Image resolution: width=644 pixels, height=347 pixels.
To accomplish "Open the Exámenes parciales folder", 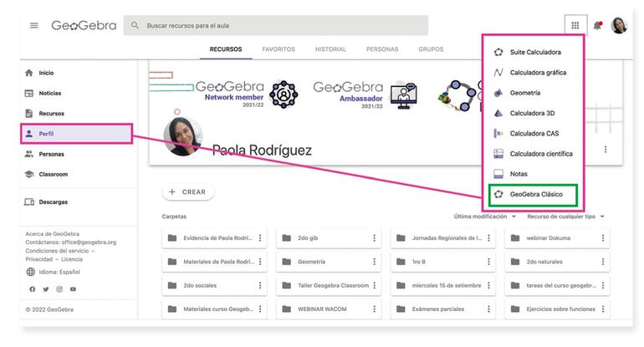I will point(442,309).
